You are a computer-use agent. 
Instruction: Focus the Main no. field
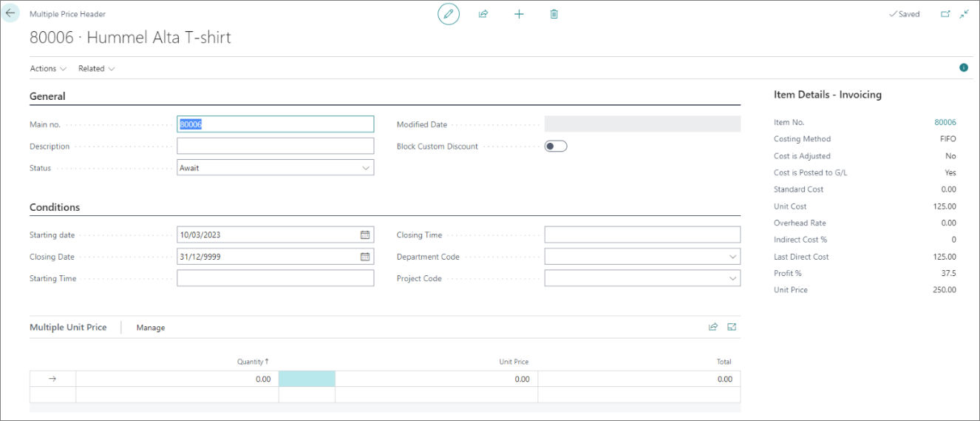pyautogui.click(x=276, y=124)
